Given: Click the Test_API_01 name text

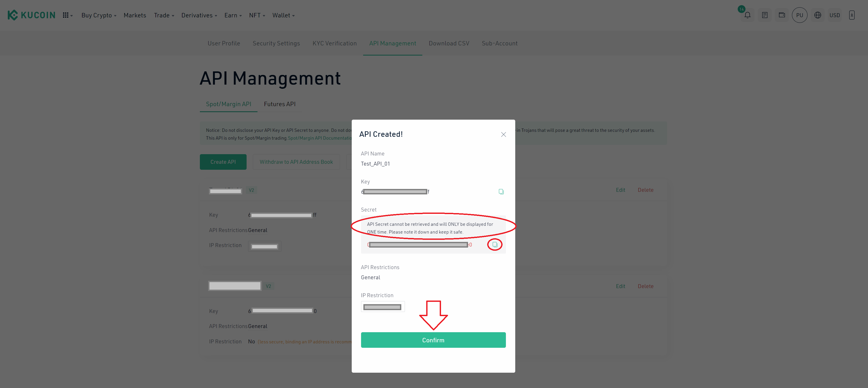Looking at the screenshot, I should [x=375, y=164].
